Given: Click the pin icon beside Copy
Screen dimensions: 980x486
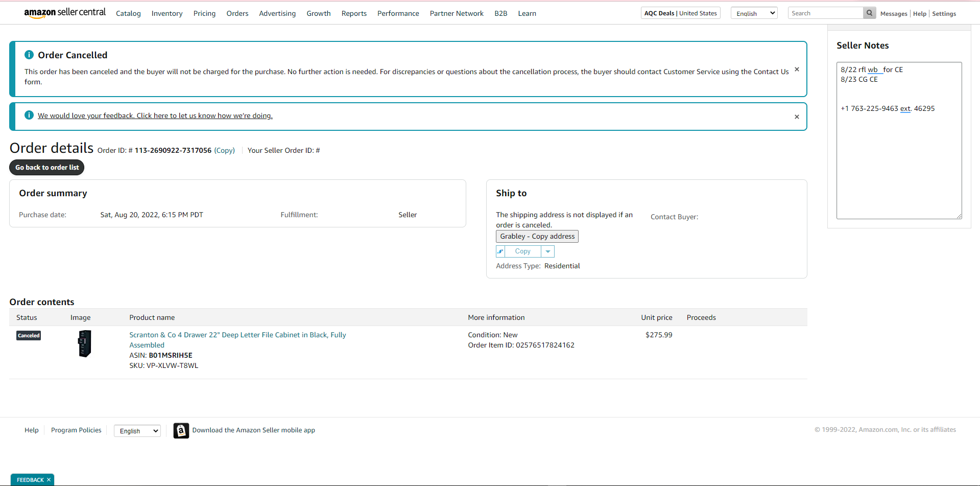Looking at the screenshot, I should (x=500, y=251).
